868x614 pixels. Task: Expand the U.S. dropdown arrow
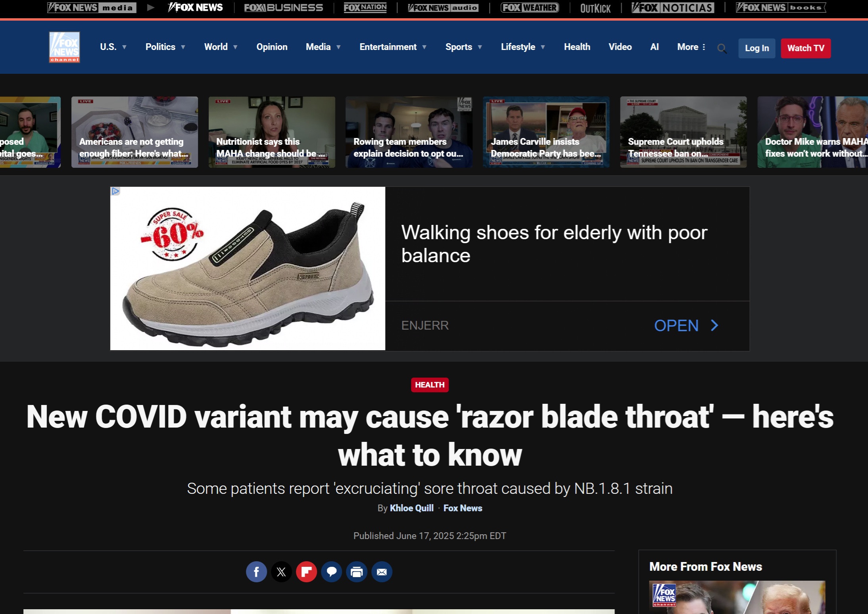[x=124, y=47]
